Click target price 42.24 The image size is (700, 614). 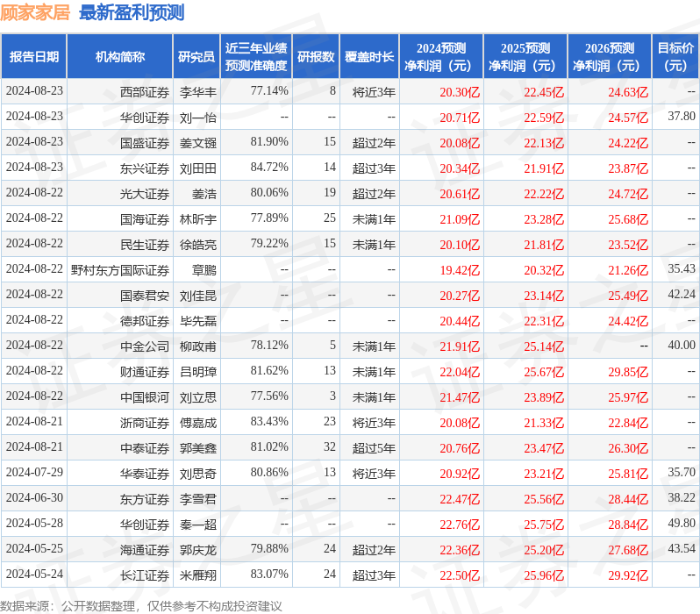tap(682, 294)
